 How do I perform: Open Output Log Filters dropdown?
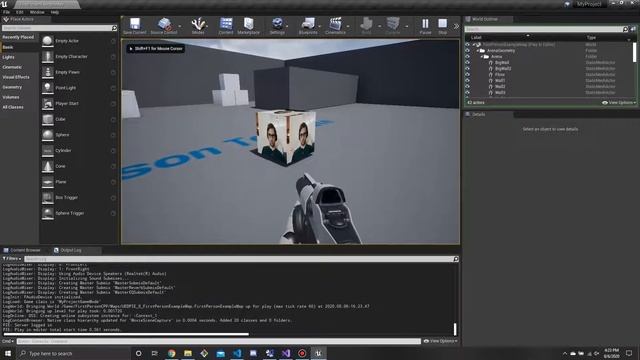click(12, 259)
